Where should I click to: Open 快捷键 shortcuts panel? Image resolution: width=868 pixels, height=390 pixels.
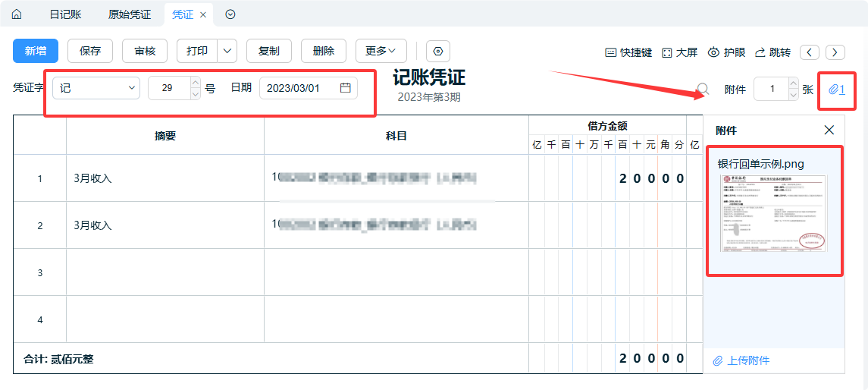628,52
